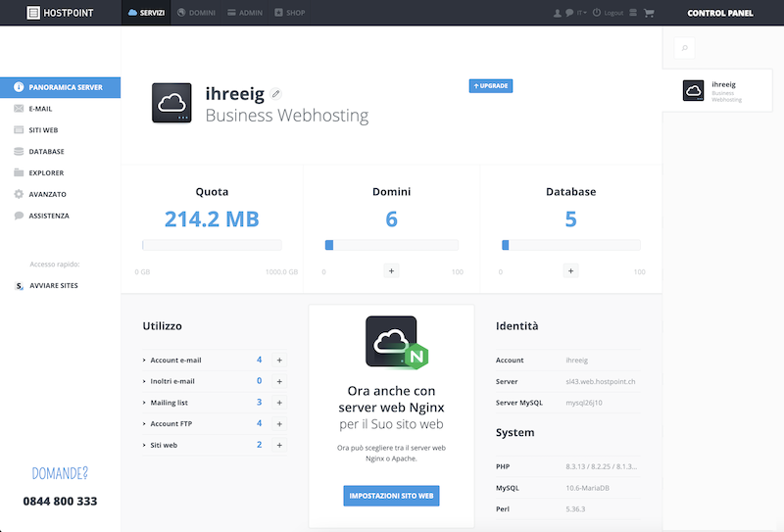Click the Mailing list count 3
The image size is (784, 532).
259,402
